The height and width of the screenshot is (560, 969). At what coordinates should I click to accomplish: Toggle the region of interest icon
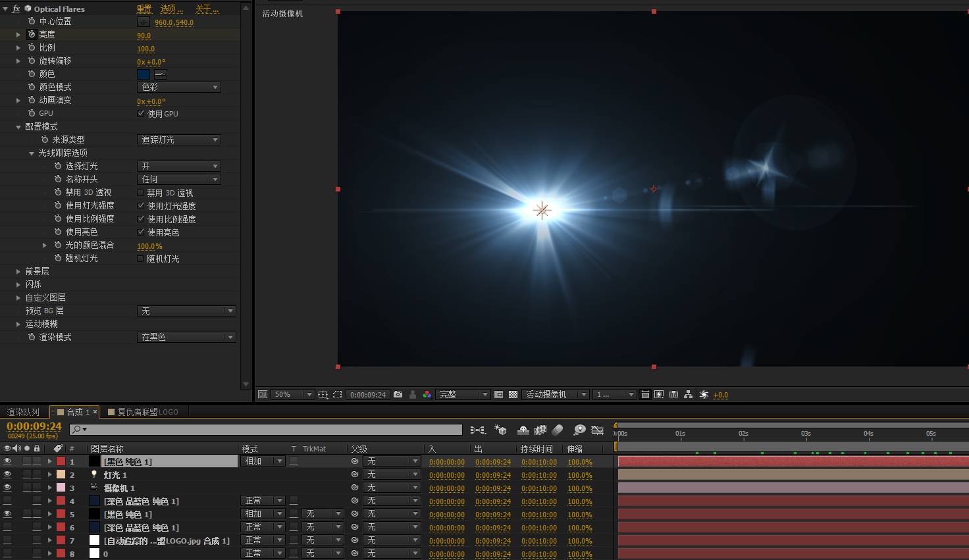point(498,394)
